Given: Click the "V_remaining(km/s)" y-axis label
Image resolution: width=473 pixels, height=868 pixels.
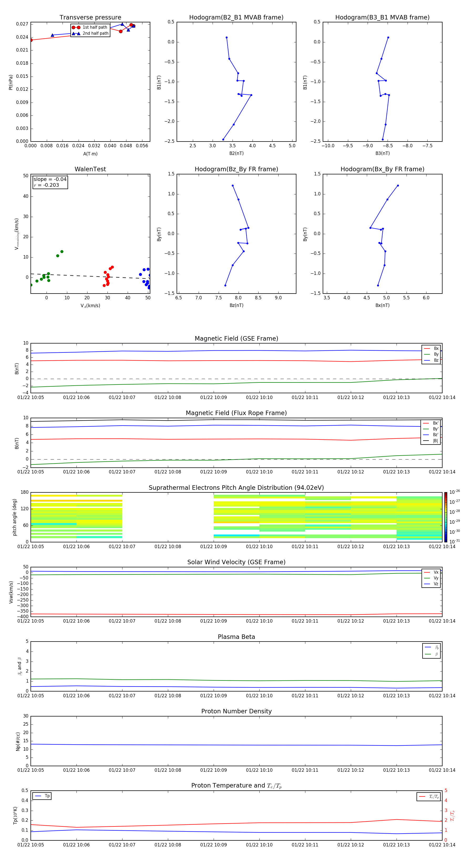Looking at the screenshot, I should click(x=17, y=234).
